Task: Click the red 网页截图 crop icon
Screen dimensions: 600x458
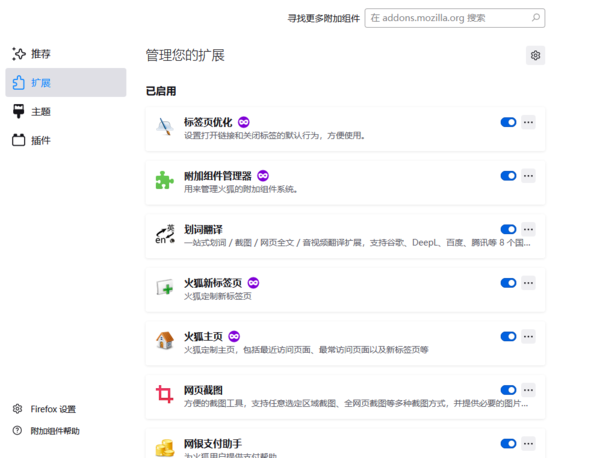Action: (164, 396)
